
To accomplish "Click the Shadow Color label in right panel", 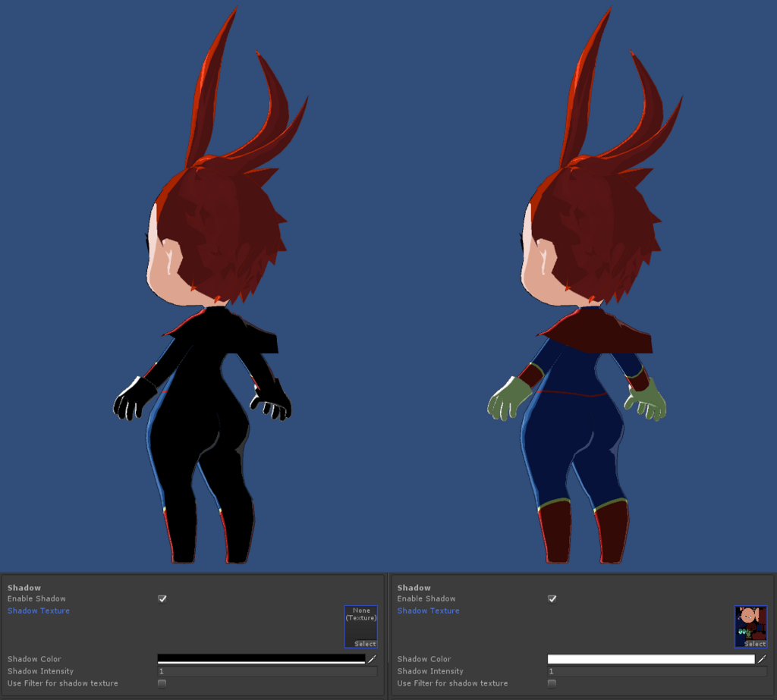I will pos(424,659).
